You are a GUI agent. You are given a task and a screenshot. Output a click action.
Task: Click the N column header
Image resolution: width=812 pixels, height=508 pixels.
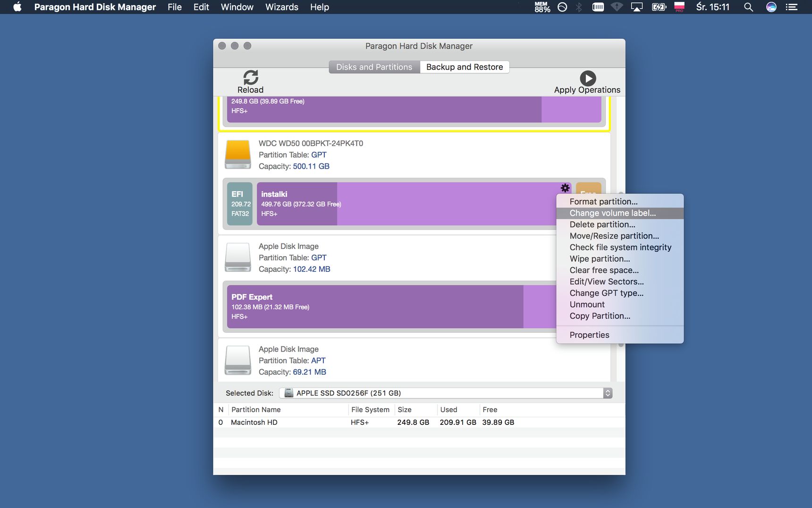click(220, 410)
